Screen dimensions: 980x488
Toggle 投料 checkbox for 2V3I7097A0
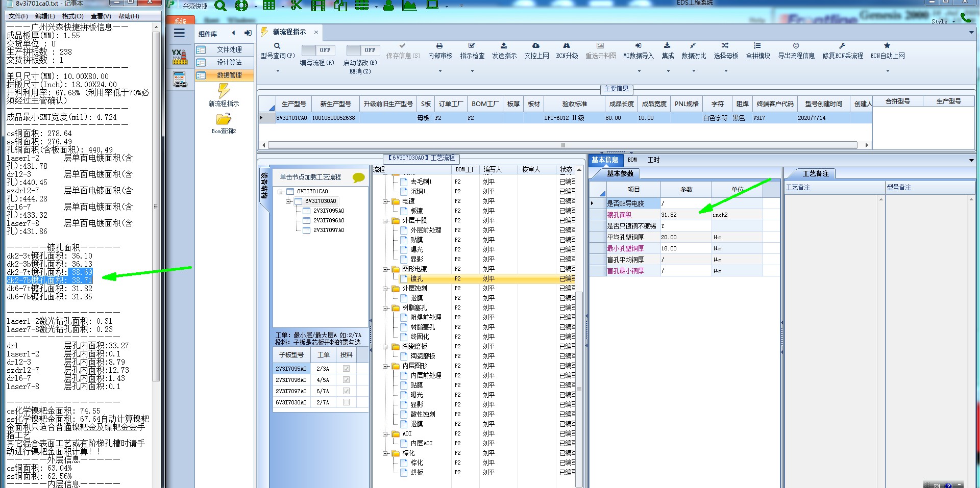pyautogui.click(x=346, y=391)
